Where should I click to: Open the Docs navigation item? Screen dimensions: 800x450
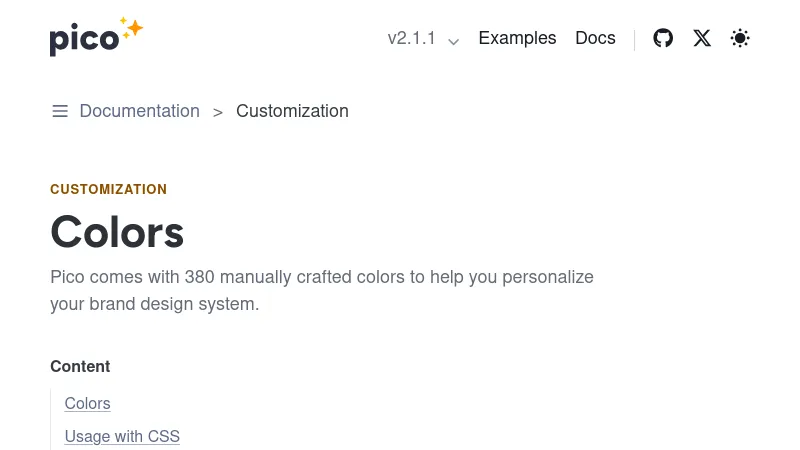pyautogui.click(x=595, y=38)
